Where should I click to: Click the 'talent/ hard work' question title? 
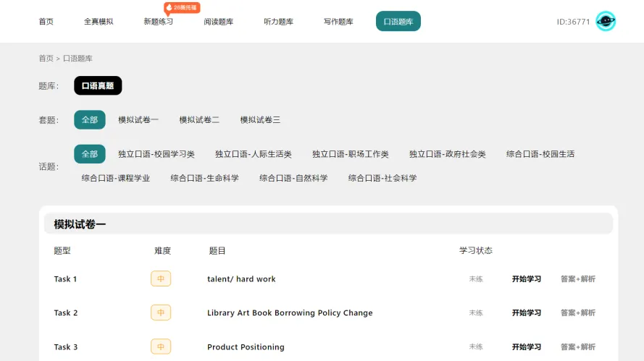241,279
